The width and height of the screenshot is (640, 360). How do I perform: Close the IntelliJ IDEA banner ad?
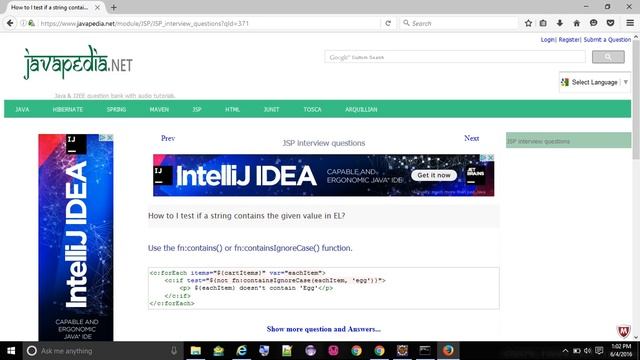tap(491, 158)
